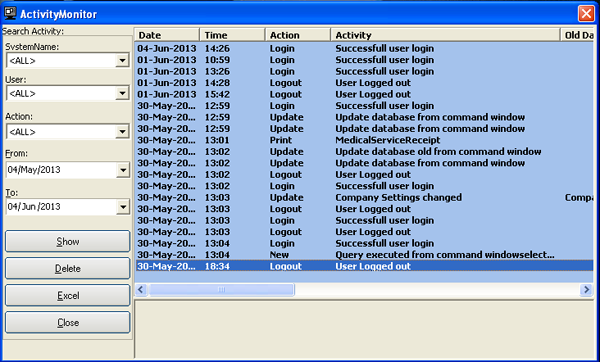Viewport: 600px width, 362px height.
Task: Click the 13:04 New action cell
Action: (x=279, y=255)
